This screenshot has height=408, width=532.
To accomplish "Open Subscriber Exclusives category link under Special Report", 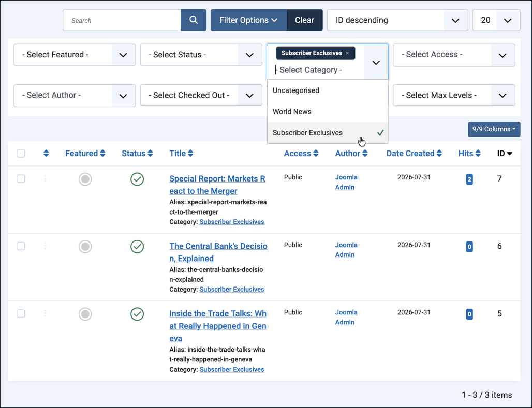I will [x=232, y=222].
